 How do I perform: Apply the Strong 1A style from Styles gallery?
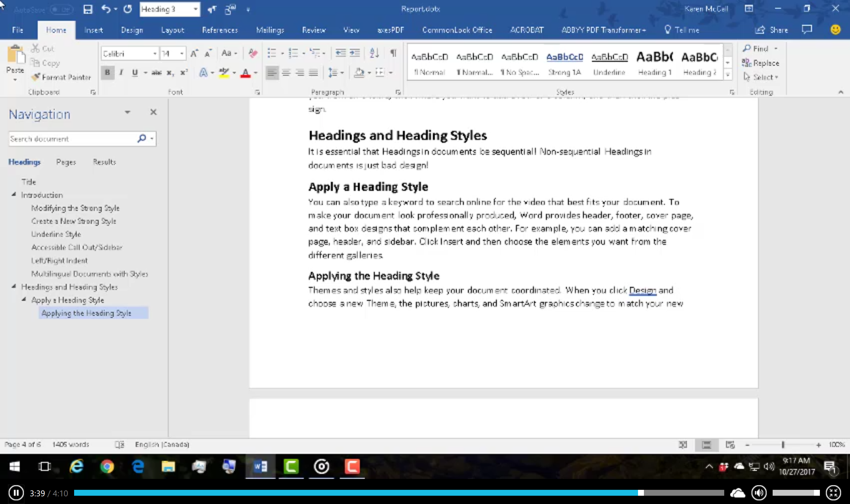[x=565, y=63]
